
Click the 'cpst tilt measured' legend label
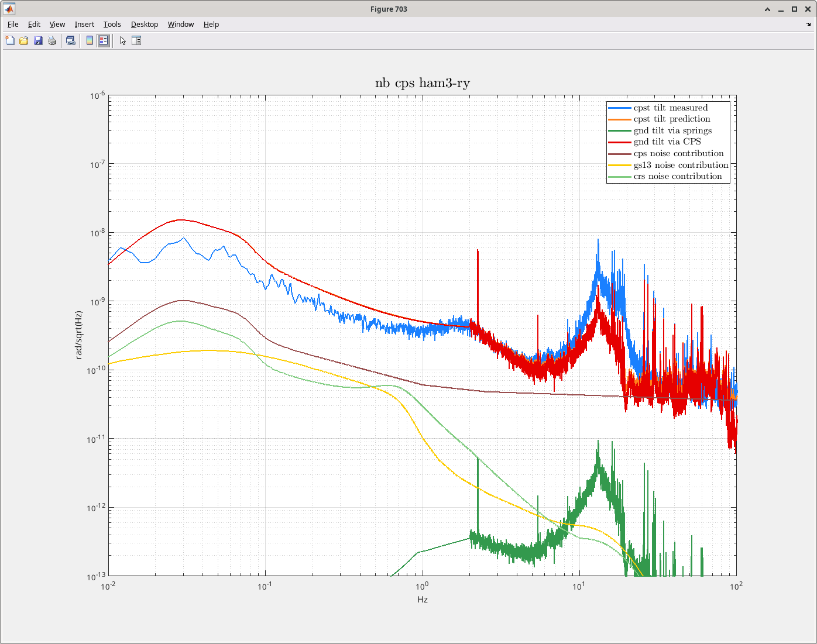[671, 108]
